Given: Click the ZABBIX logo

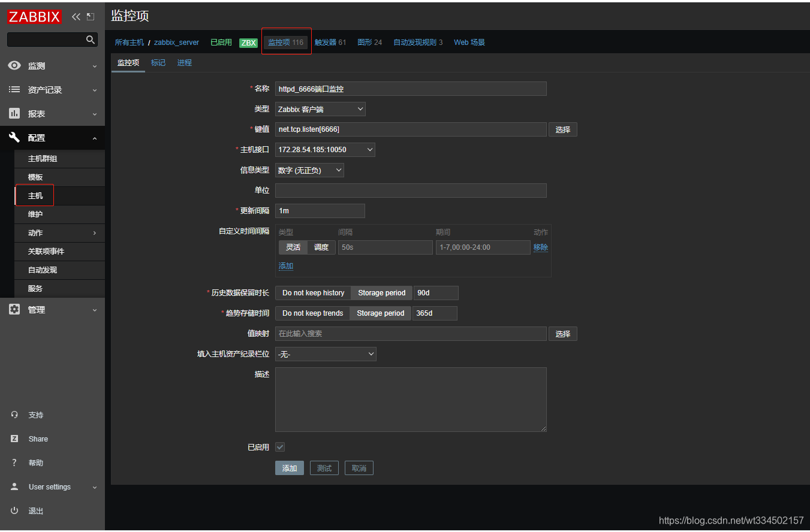Looking at the screenshot, I should pos(34,17).
